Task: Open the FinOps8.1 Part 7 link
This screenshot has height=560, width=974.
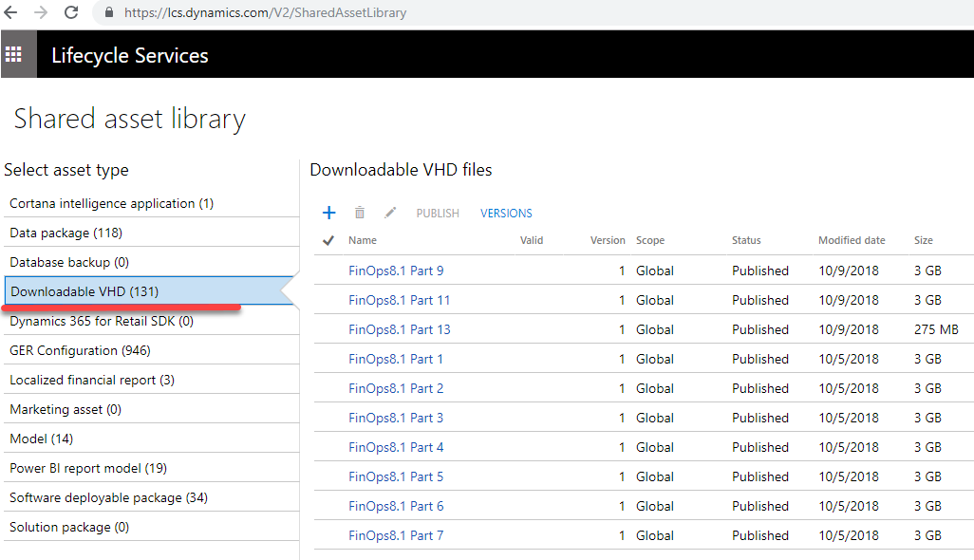Action: click(396, 535)
